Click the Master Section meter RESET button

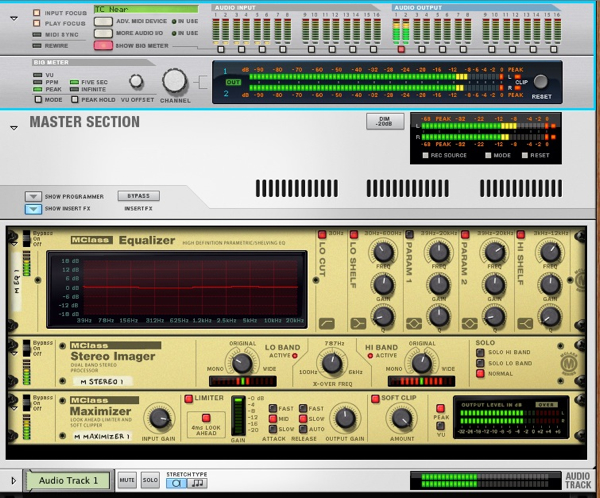point(525,155)
